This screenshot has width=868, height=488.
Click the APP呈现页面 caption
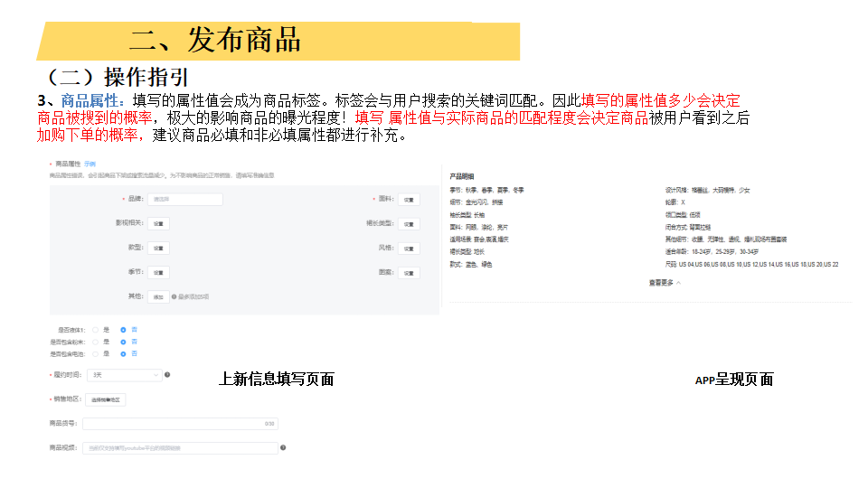(x=734, y=380)
